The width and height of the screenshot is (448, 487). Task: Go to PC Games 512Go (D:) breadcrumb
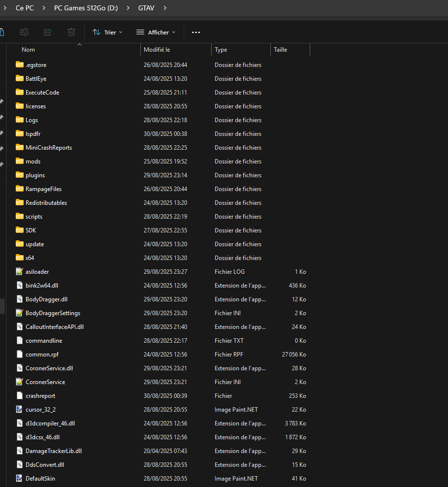point(86,8)
